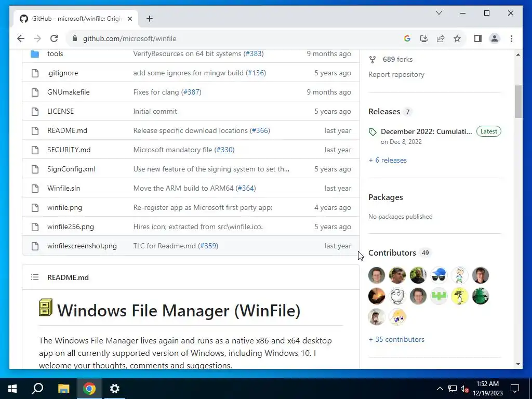This screenshot has width=532, height=399.
Task: Open the Packages heading link
Action: point(386,197)
